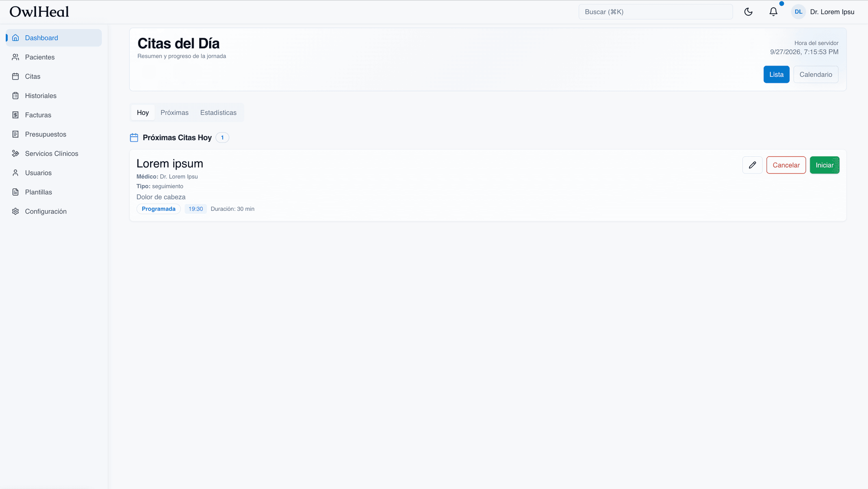Open Configuración from the sidebar

(x=54, y=211)
